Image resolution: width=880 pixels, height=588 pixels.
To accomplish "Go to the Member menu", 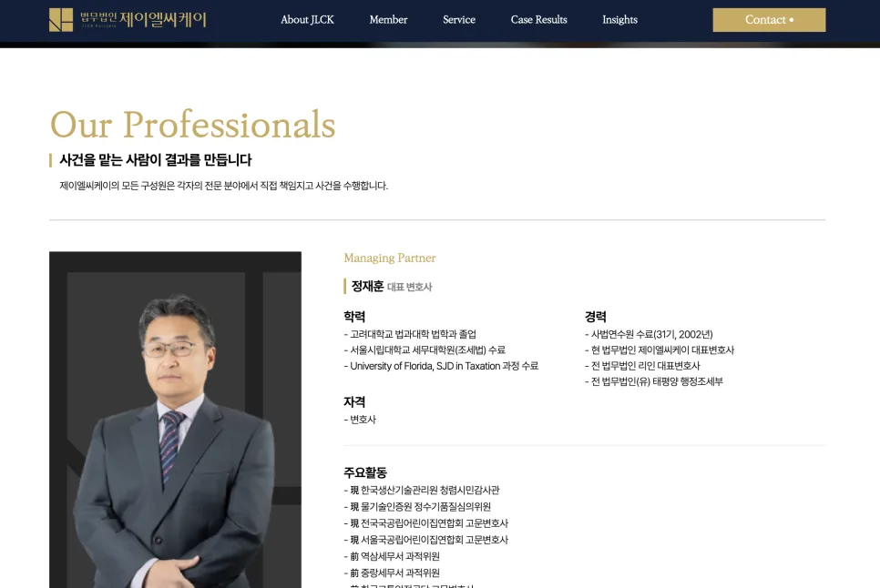I will tap(388, 20).
